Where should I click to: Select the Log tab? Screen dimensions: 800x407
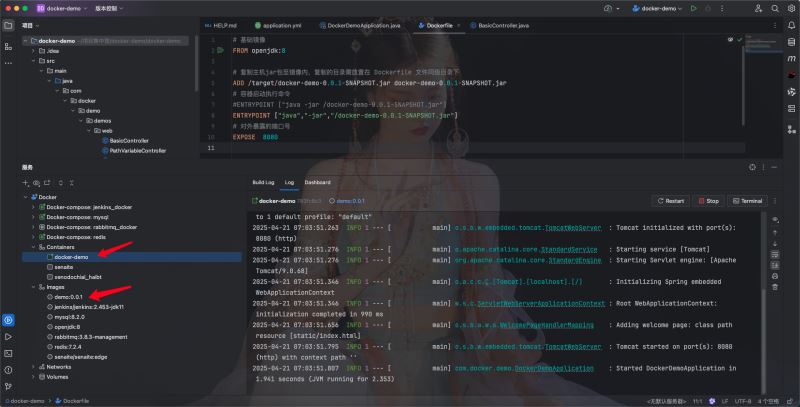click(289, 183)
